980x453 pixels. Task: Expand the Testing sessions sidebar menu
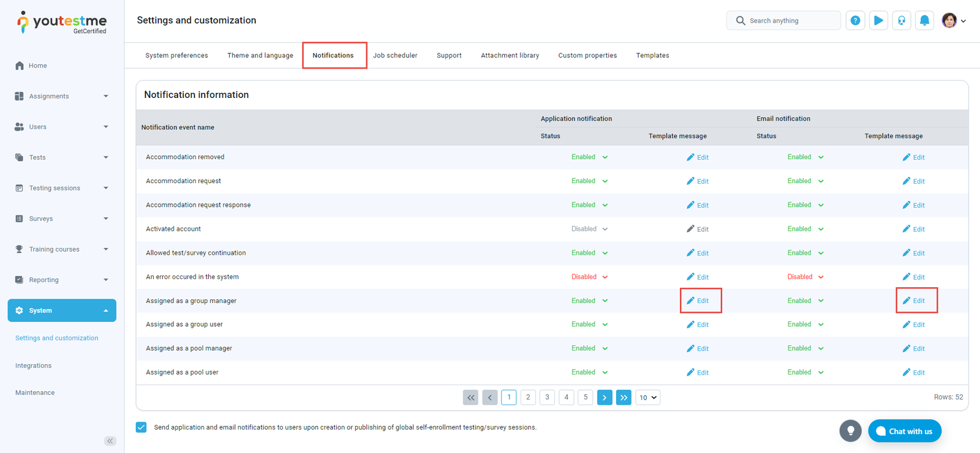[61, 188]
